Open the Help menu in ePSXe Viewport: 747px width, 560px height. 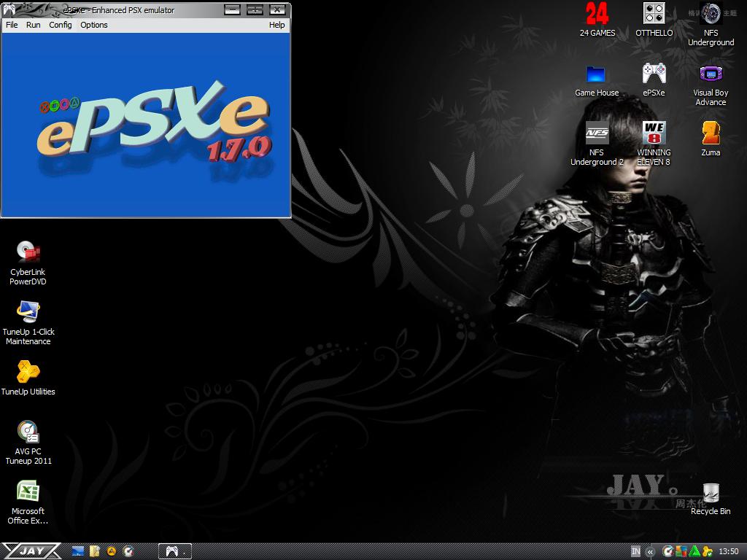click(x=276, y=25)
